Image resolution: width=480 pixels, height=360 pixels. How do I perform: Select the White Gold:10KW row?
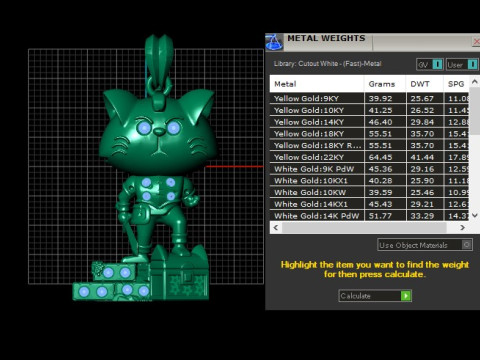pos(369,192)
